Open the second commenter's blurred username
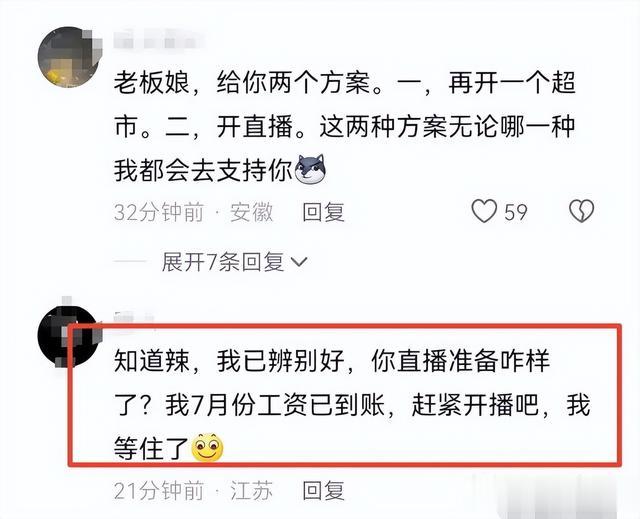 pos(134,318)
